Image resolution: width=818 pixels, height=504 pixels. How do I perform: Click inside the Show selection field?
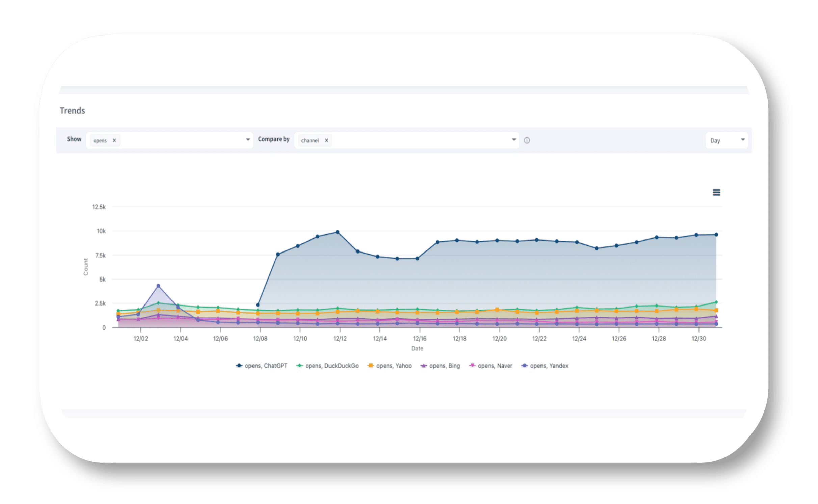click(182, 140)
